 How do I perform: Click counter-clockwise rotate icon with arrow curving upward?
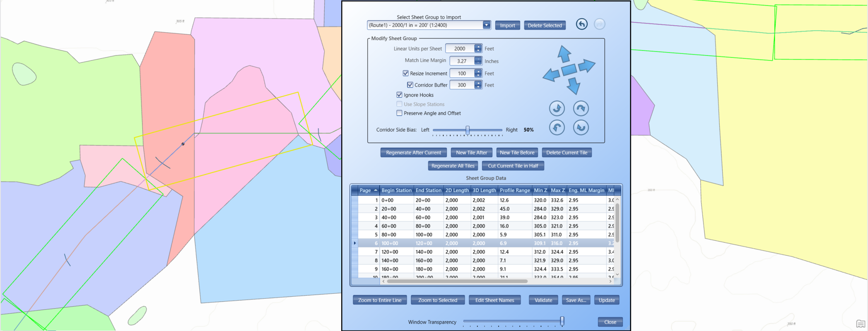point(557,108)
